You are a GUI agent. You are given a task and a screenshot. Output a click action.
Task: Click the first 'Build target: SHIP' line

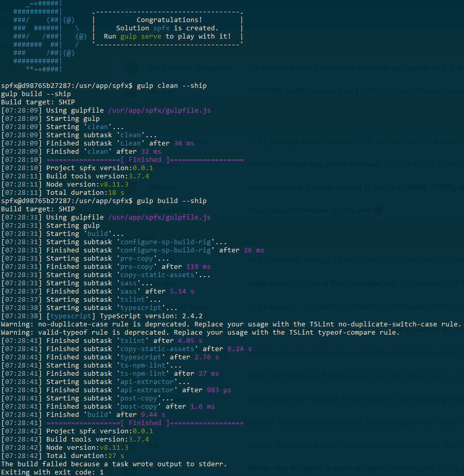(38, 102)
